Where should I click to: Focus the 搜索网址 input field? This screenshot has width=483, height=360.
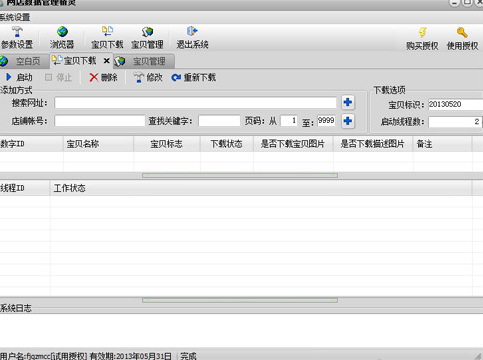(195, 103)
